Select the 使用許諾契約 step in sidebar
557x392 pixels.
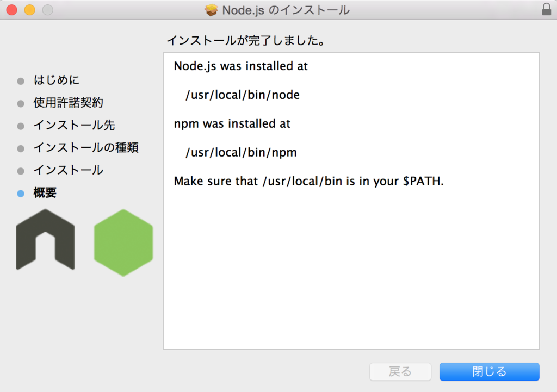[68, 103]
